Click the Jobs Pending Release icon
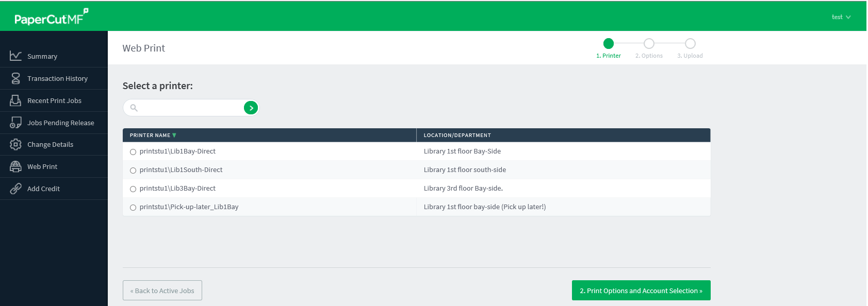The width and height of the screenshot is (868, 306). pyautogui.click(x=15, y=123)
